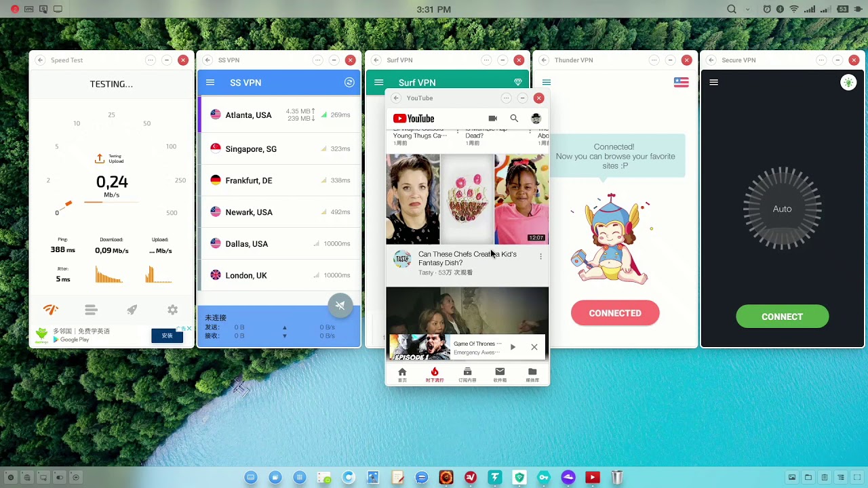Select the Atlanta, USA server
The height and width of the screenshot is (488, 868).
(279, 115)
